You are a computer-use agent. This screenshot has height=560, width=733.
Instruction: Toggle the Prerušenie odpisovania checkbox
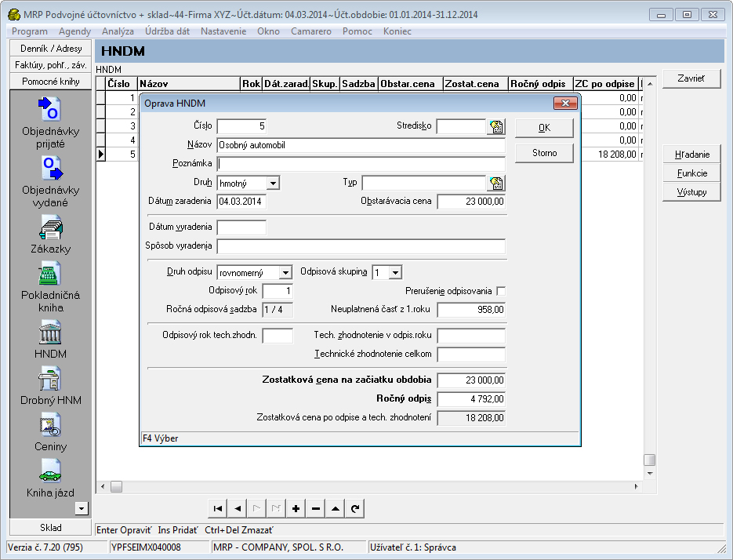(x=501, y=291)
